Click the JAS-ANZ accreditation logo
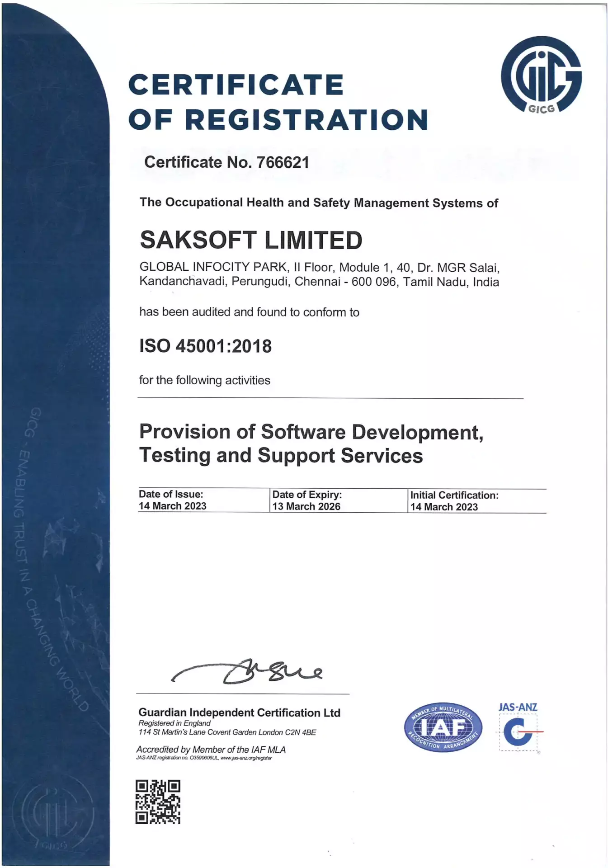This screenshot has width=608, height=868. pyautogui.click(x=518, y=727)
